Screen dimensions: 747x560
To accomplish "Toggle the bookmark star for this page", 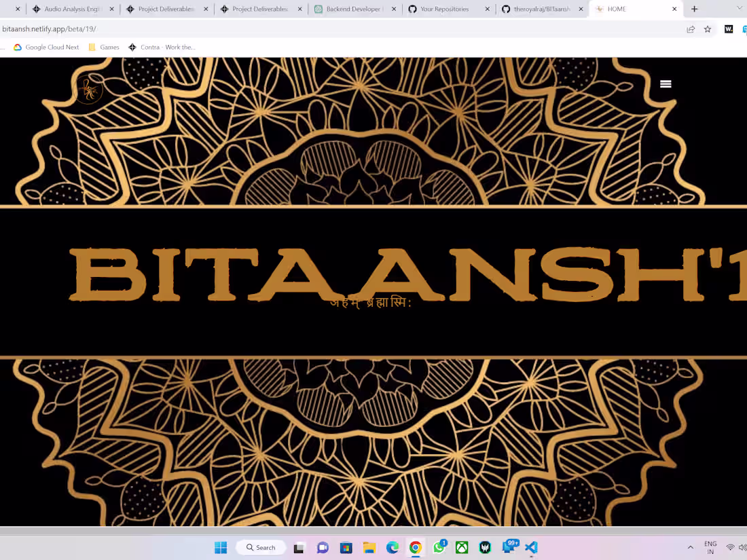I will 708,29.
